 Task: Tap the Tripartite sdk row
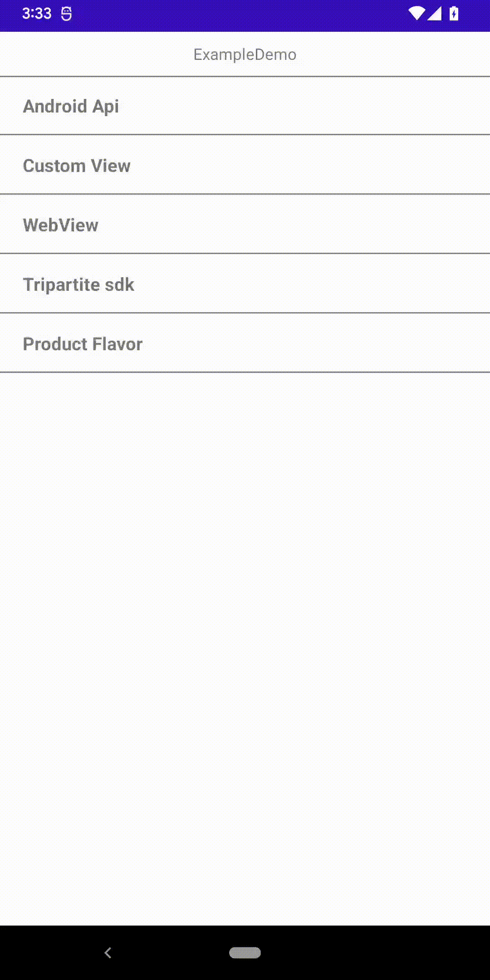tap(78, 284)
